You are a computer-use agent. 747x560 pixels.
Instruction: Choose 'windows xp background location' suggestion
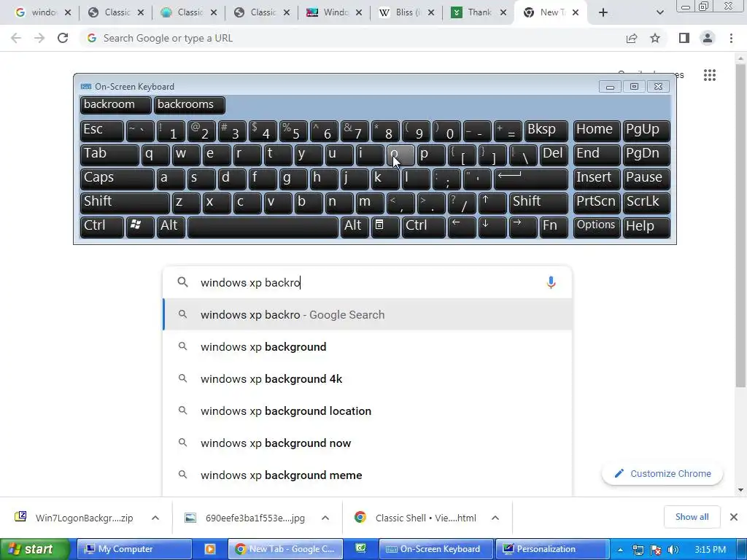pyautogui.click(x=367, y=411)
